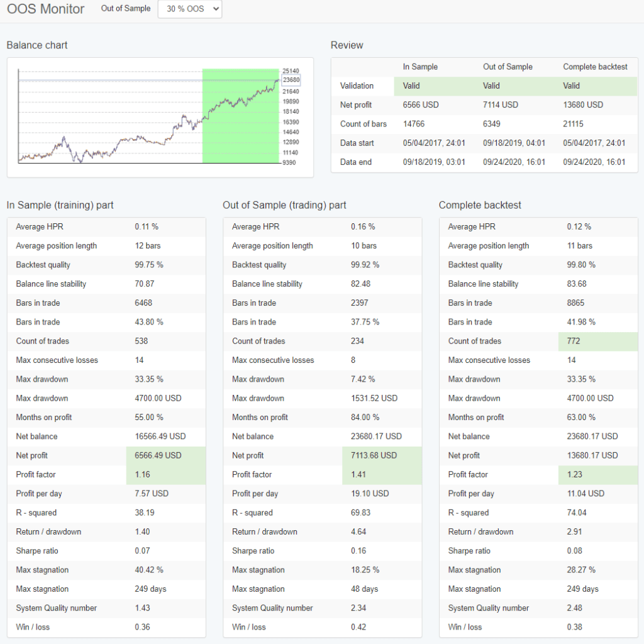Click the Balance chart section heading
Image resolution: width=644 pixels, height=644 pixels.
click(37, 45)
